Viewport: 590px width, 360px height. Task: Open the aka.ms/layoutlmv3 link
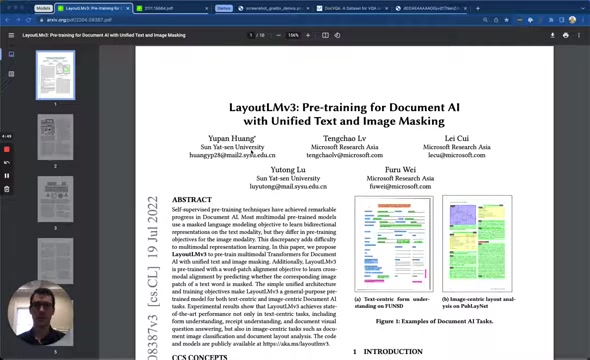click(296, 344)
